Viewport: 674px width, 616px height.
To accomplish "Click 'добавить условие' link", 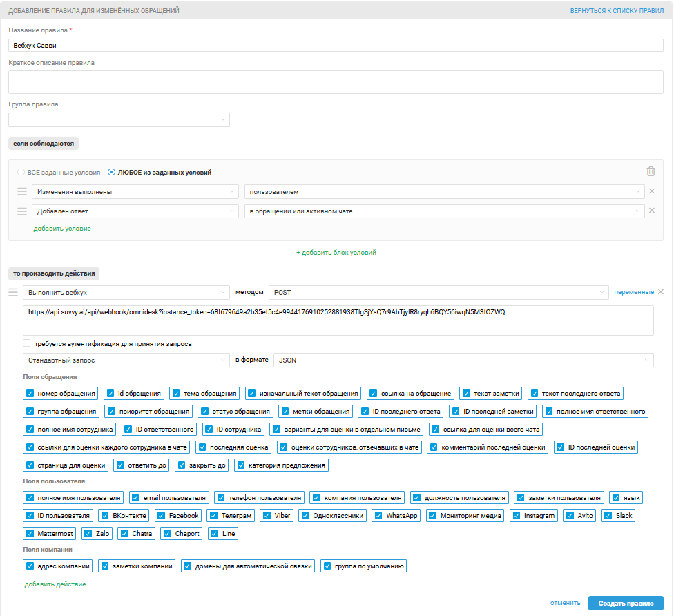I will (x=62, y=229).
